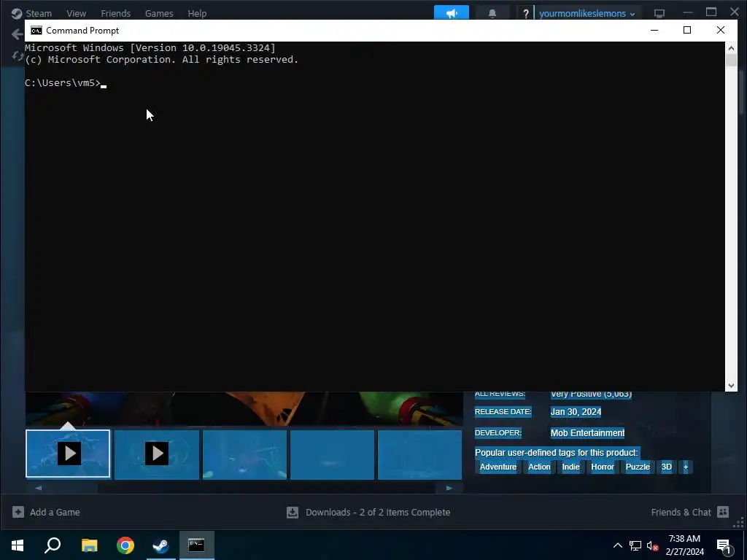747x560 pixels.
Task: Click the muted volume tray icon
Action: tap(653, 545)
